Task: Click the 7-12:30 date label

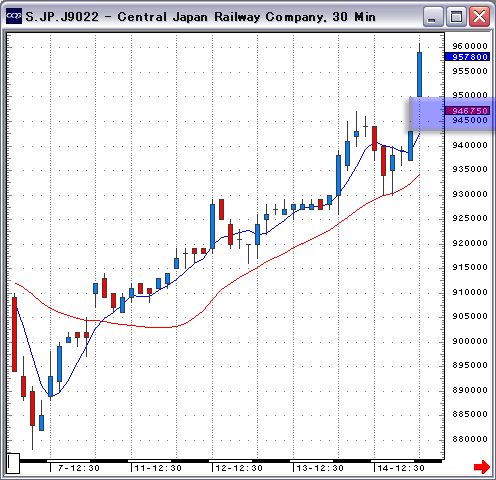Action: coord(79,468)
